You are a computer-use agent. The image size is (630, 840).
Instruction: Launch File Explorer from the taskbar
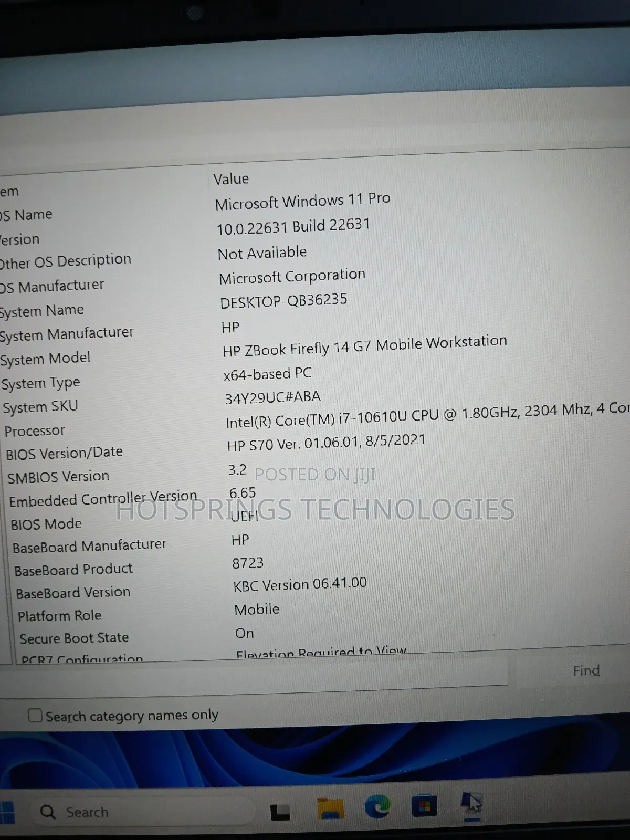tap(330, 808)
